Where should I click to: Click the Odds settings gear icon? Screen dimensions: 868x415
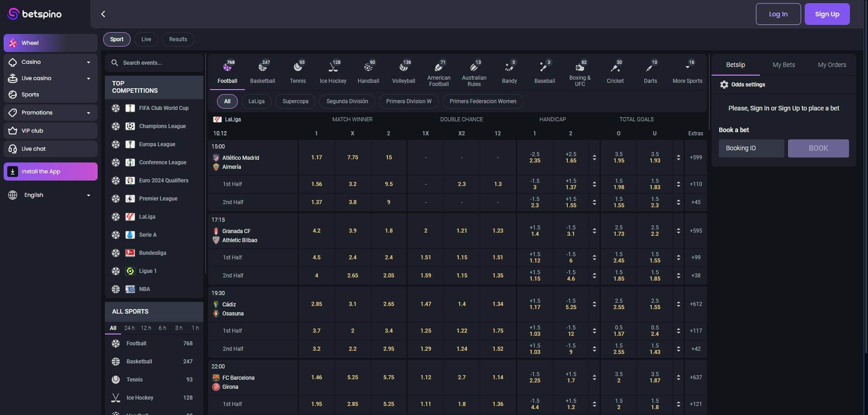(724, 85)
